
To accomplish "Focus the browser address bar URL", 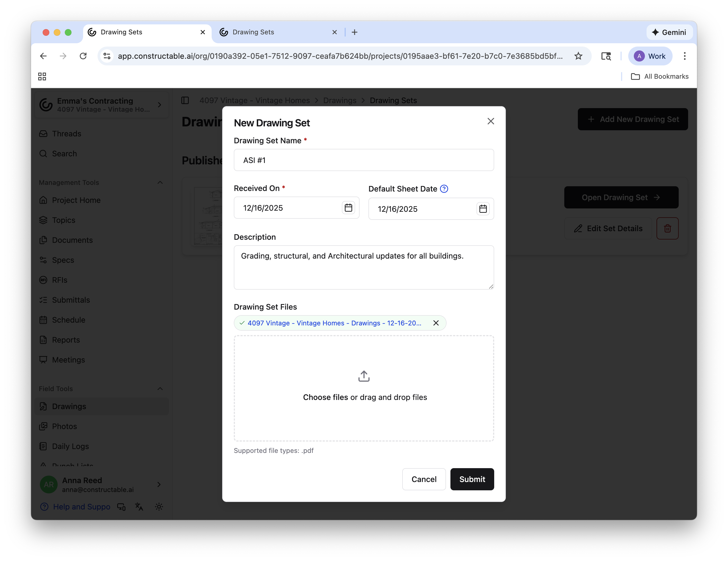I will click(x=340, y=56).
